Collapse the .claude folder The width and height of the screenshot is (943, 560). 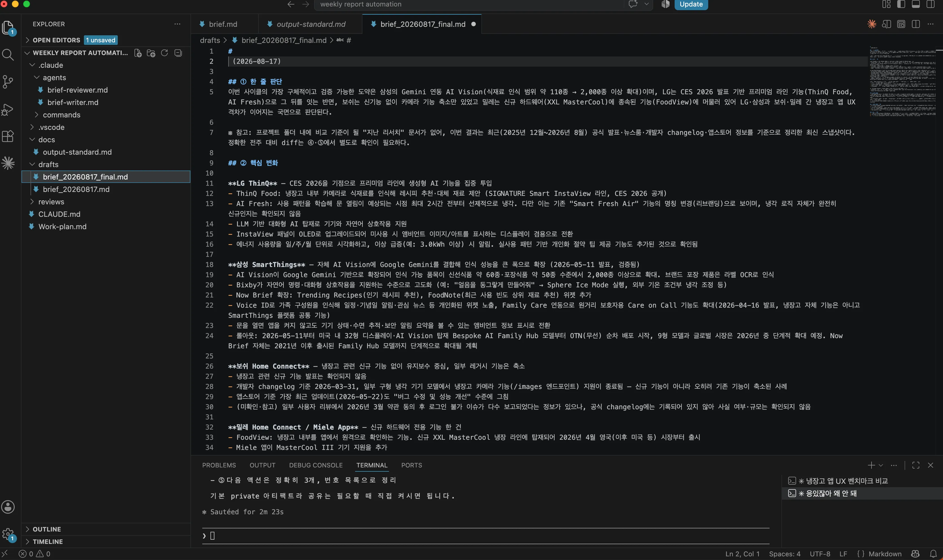[32, 65]
